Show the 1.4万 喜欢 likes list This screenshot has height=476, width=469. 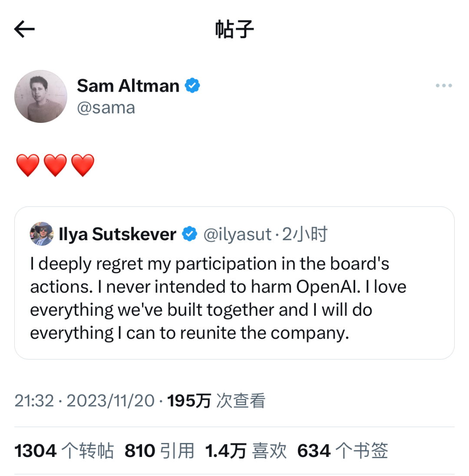pyautogui.click(x=246, y=451)
